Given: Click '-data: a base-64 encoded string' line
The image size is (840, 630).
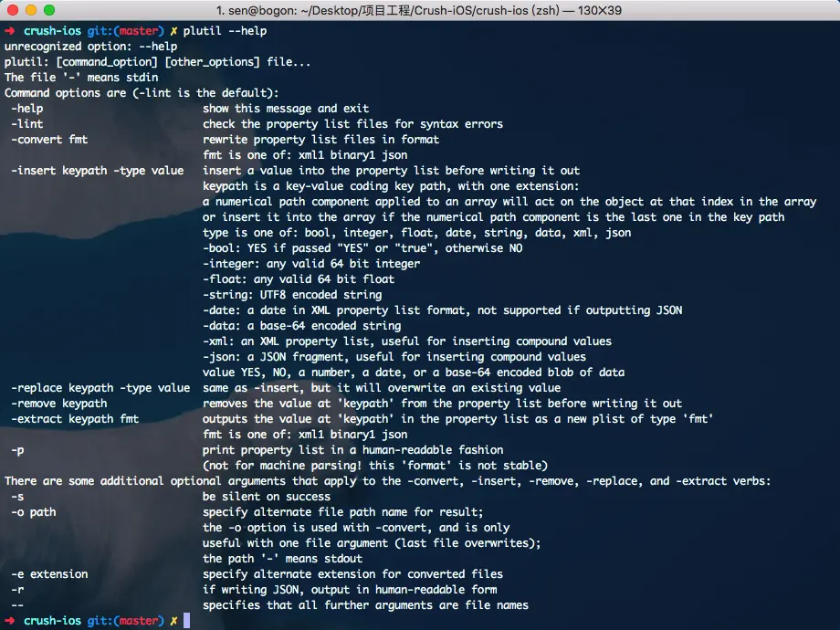Looking at the screenshot, I should click(301, 326).
